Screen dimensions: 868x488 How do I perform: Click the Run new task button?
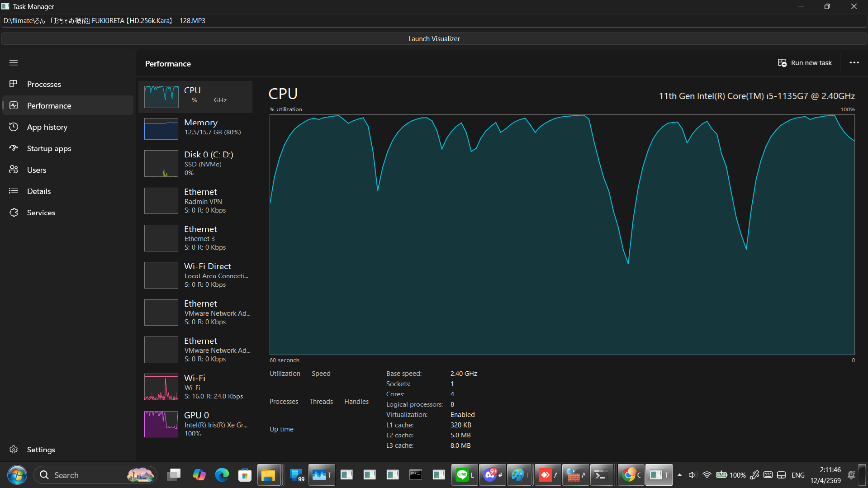coord(805,63)
